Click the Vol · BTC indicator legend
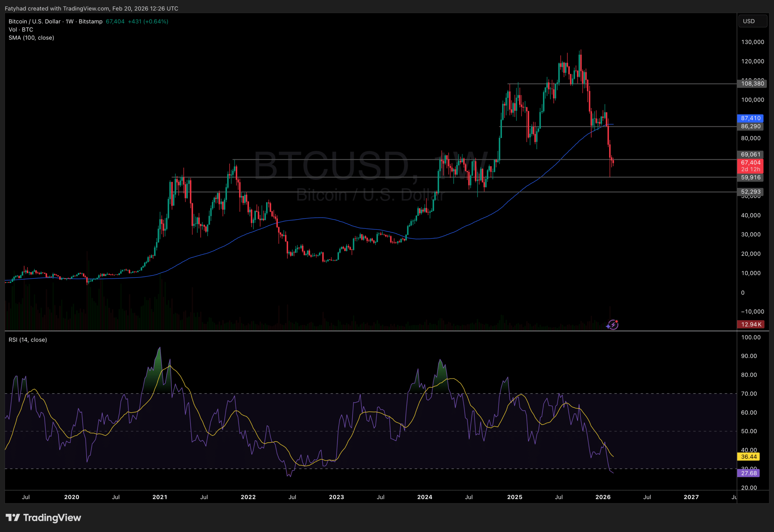This screenshot has height=532, width=774. (x=20, y=29)
